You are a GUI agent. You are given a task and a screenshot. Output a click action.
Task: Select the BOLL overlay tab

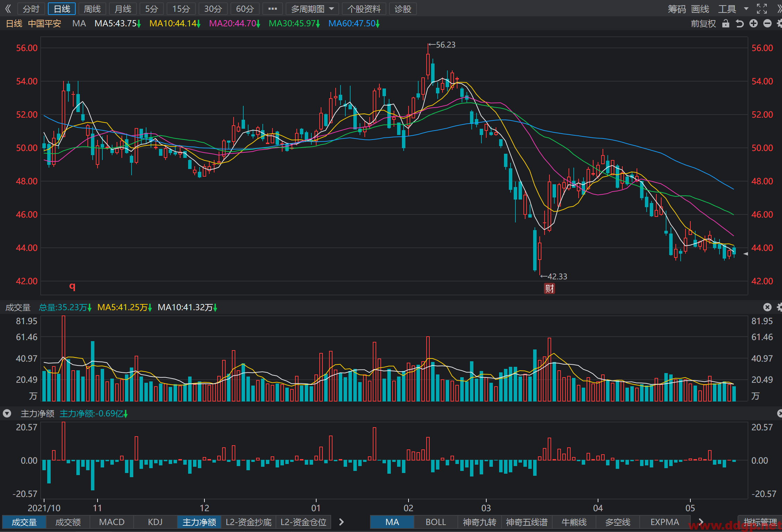pyautogui.click(x=436, y=522)
